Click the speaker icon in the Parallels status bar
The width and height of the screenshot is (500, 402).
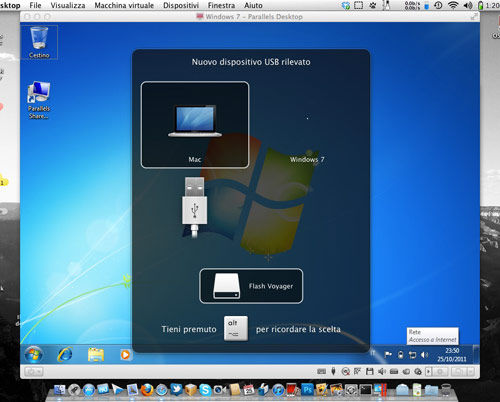click(x=382, y=371)
